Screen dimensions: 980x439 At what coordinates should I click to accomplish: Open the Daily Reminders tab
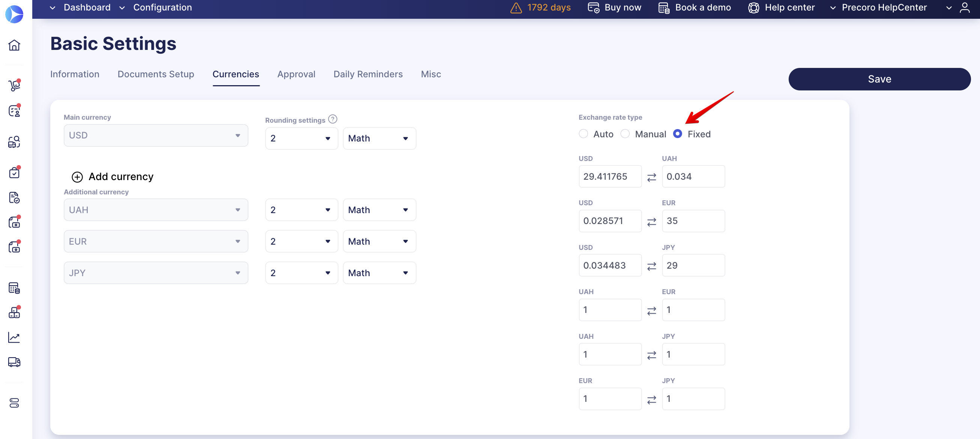pos(368,74)
